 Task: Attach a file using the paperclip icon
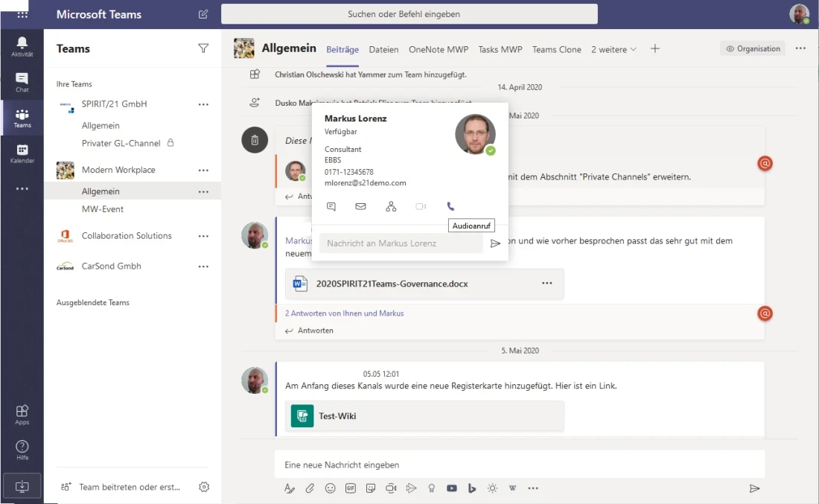[310, 488]
